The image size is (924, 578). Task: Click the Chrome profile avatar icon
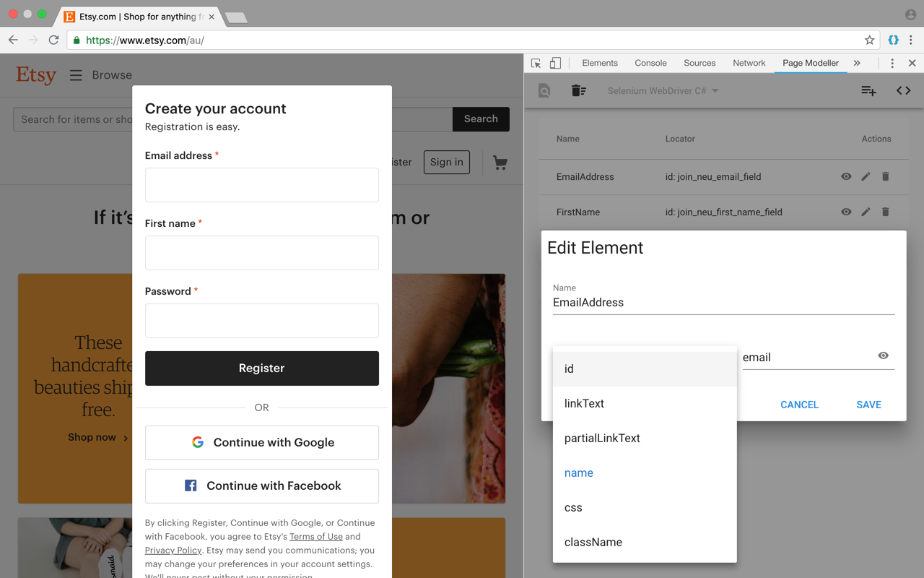(x=910, y=14)
